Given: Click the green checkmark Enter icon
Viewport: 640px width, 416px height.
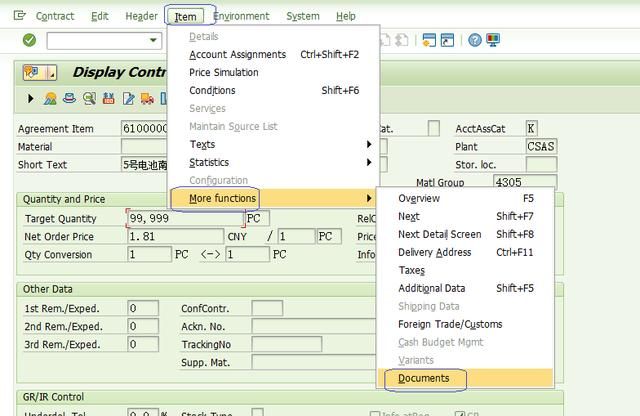Looking at the screenshot, I should 29,40.
